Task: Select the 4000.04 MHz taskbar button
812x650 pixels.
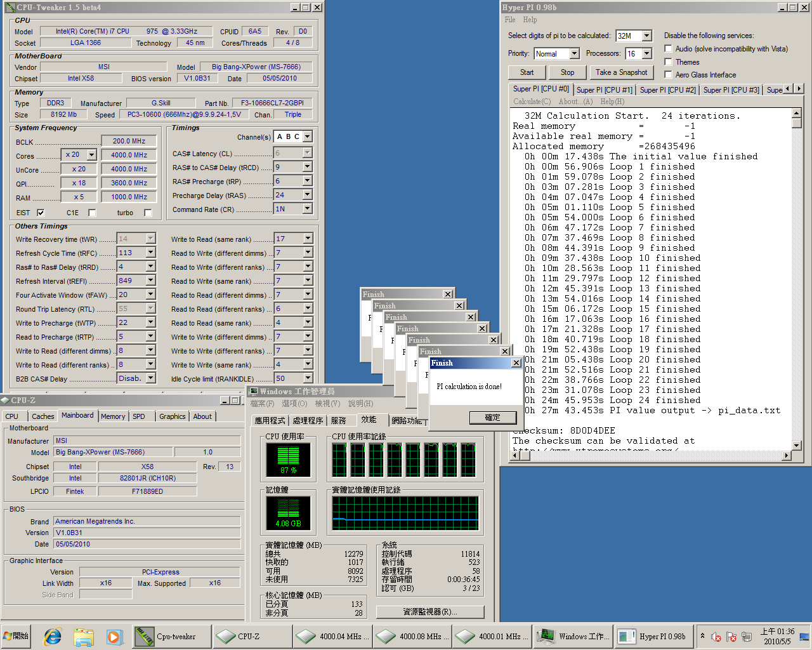Action: 332,636
